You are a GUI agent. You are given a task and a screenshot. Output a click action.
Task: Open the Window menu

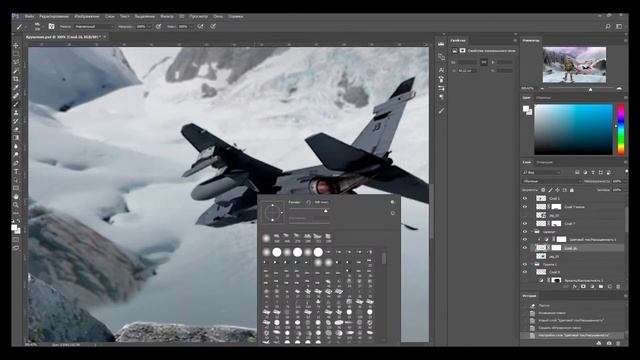218,16
